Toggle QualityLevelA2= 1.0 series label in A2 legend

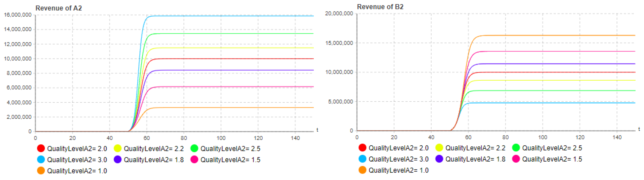(x=77, y=171)
